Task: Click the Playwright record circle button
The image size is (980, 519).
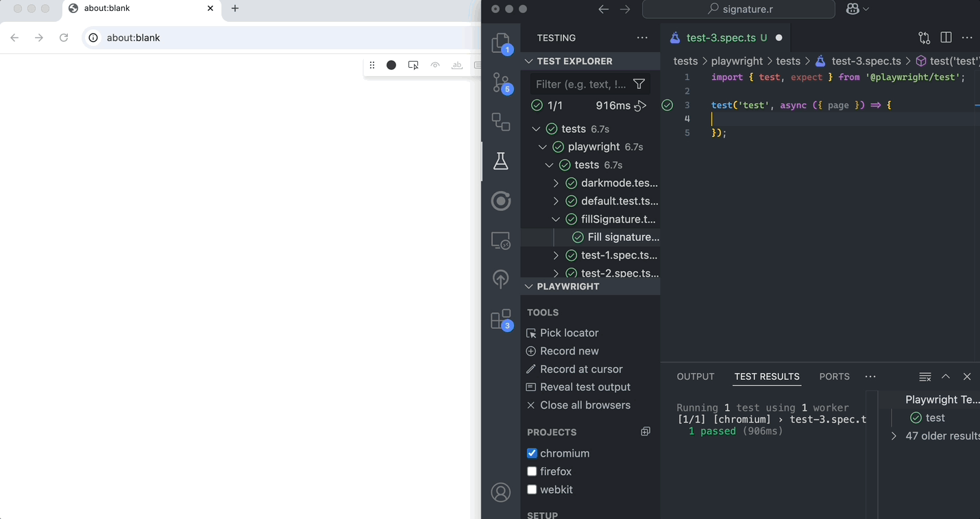Action: tap(391, 65)
